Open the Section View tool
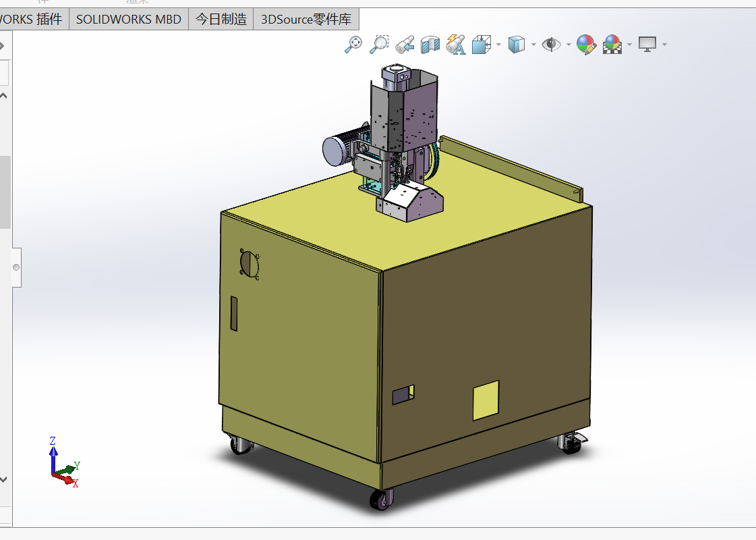This screenshot has height=540, width=756. point(430,45)
